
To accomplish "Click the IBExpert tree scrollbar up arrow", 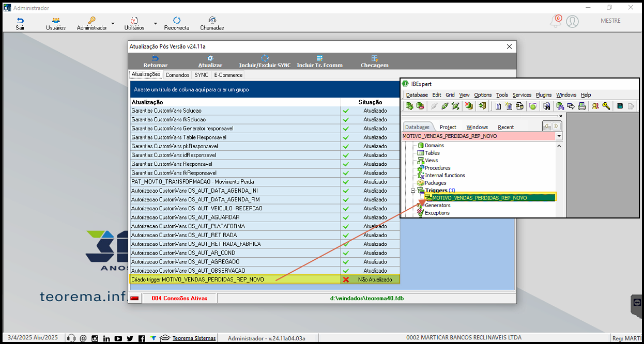I will click(x=560, y=146).
